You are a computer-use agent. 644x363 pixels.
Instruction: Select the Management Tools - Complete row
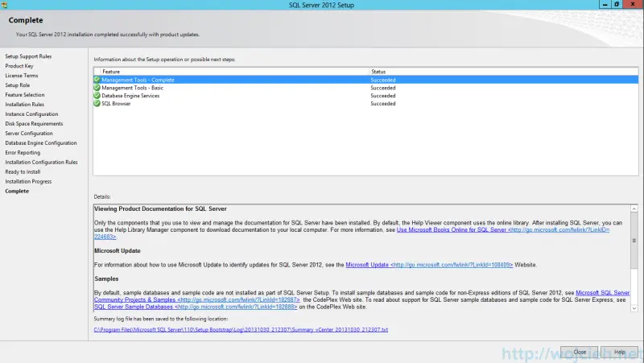pyautogui.click(x=365, y=80)
